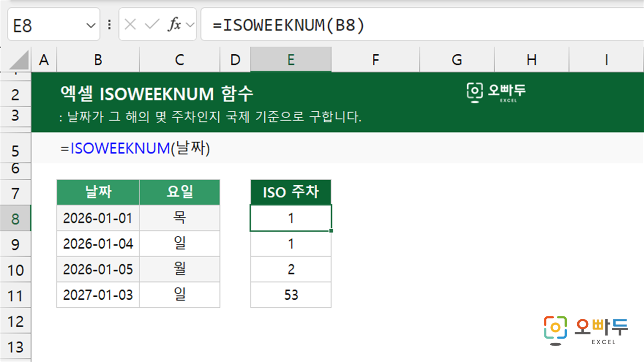The width and height of the screenshot is (644, 362).
Task: Click the Select All corner triangle
Action: pos(19,60)
